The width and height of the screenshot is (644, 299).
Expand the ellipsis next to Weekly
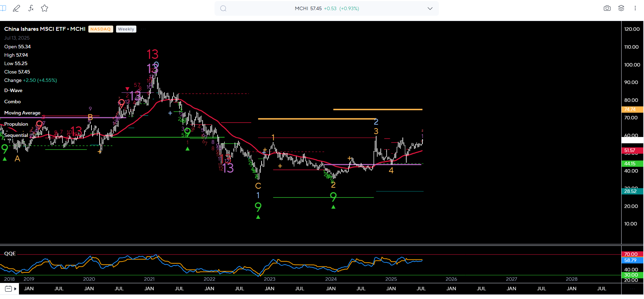pos(143,29)
